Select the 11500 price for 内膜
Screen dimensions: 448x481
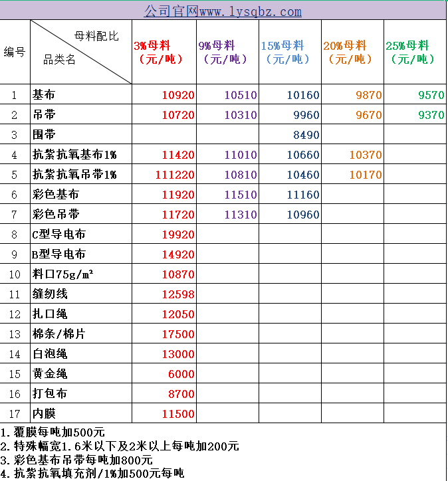(164, 413)
